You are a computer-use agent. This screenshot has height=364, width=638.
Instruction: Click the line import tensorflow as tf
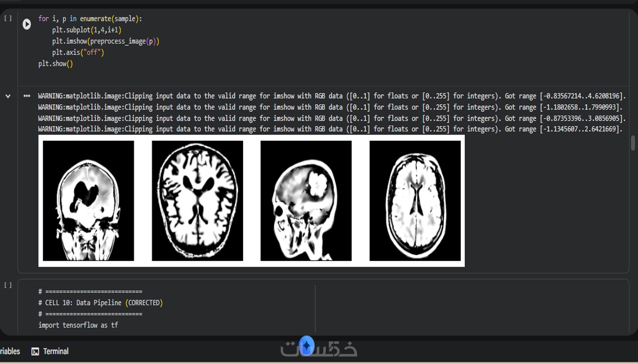pyautogui.click(x=78, y=325)
